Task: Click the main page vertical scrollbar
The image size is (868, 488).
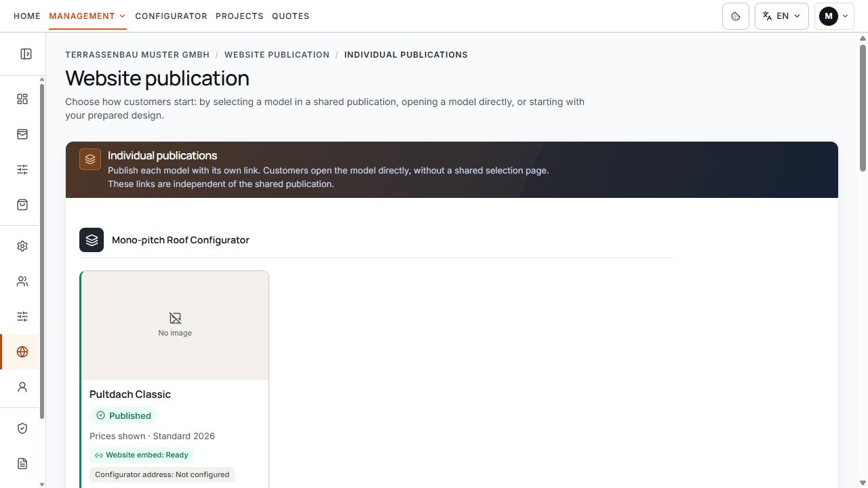Action: click(x=863, y=108)
